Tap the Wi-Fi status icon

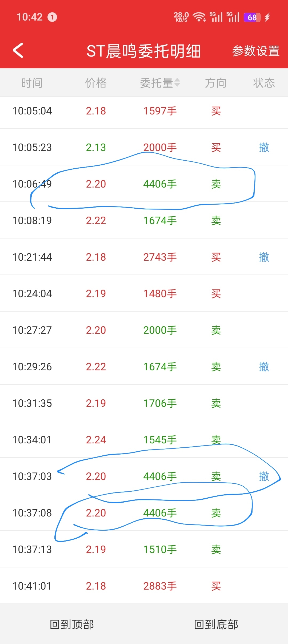[199, 17]
